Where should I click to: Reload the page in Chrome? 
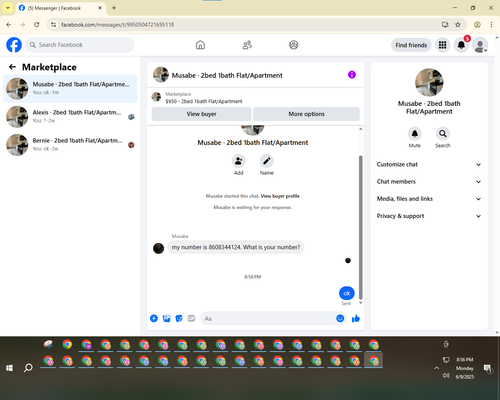(37, 25)
